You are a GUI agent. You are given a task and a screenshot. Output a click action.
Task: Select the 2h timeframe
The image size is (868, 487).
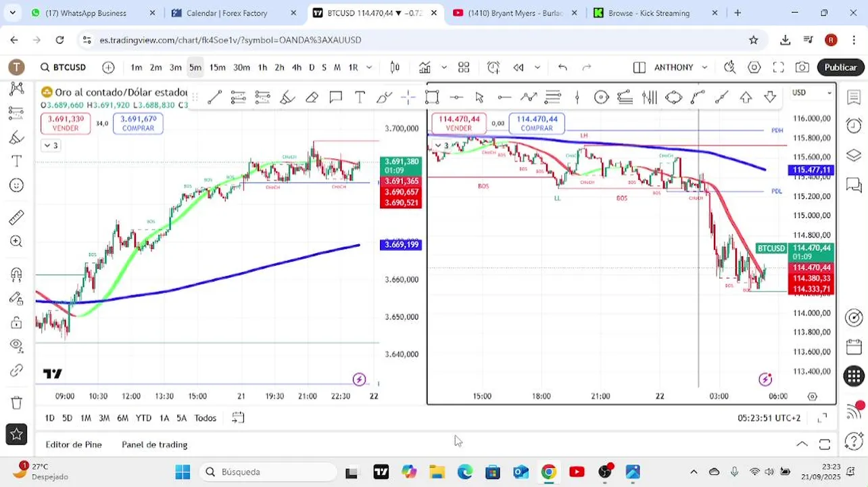279,67
